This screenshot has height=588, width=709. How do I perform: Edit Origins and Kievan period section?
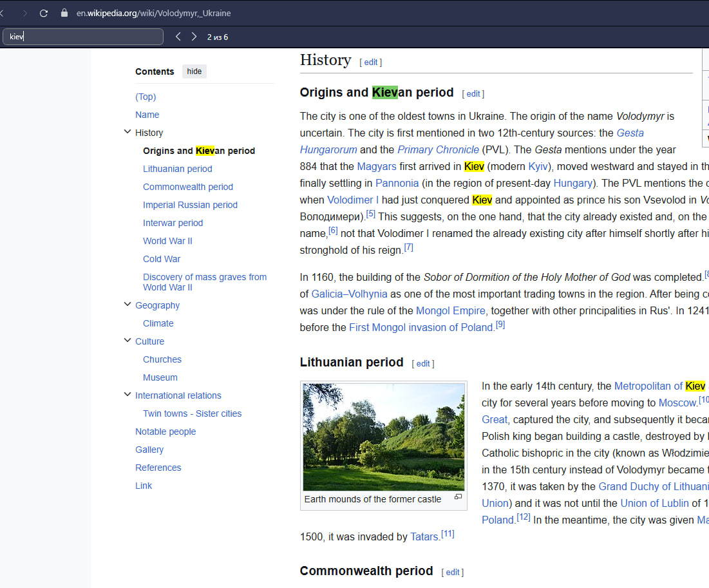click(473, 94)
